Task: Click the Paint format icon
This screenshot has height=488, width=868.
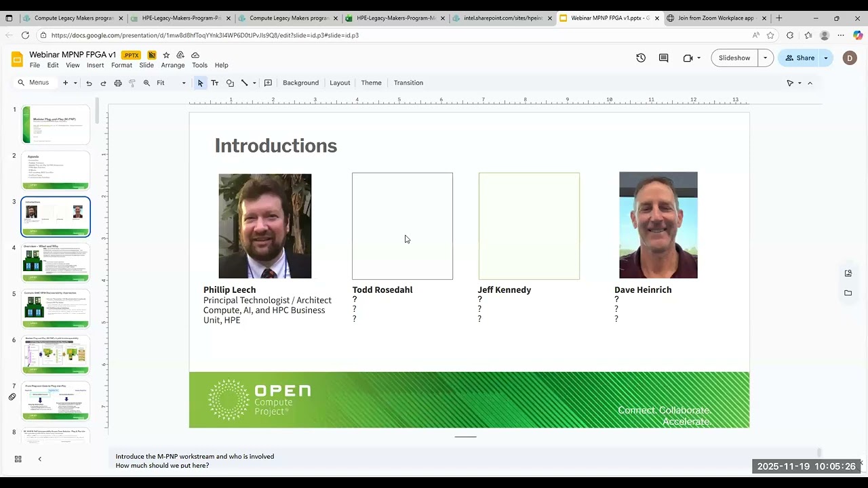Action: click(132, 83)
